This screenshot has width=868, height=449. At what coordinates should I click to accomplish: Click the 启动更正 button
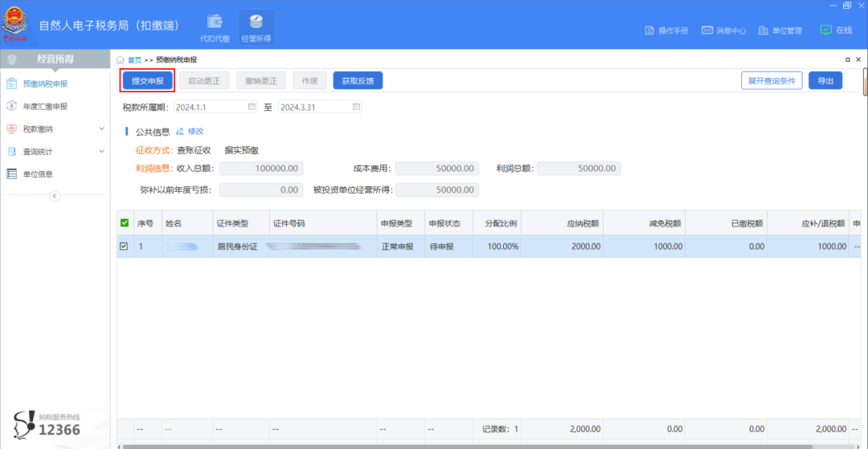[x=204, y=81]
